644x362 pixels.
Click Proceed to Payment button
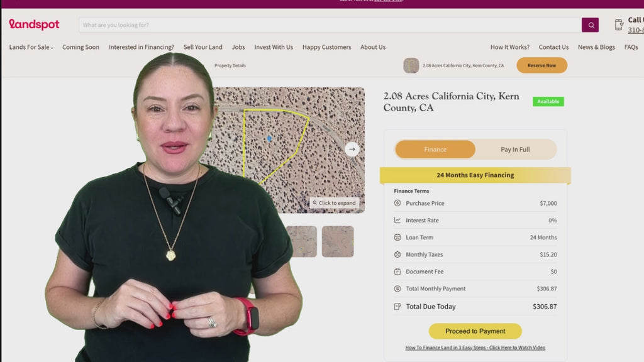pyautogui.click(x=475, y=331)
